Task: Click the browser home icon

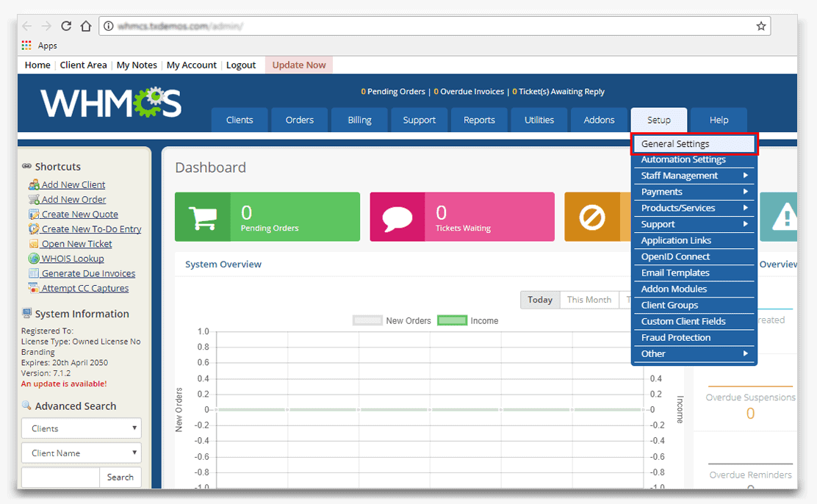Action: [86, 26]
